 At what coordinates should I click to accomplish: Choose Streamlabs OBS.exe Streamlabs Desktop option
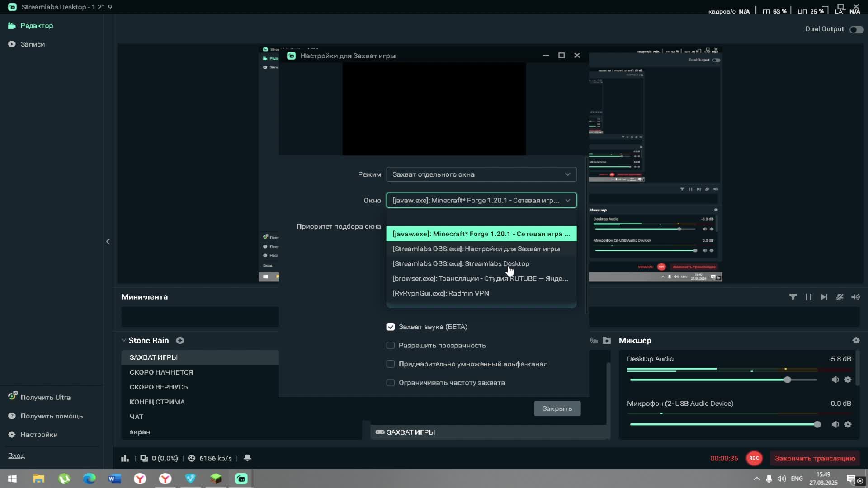point(481,264)
